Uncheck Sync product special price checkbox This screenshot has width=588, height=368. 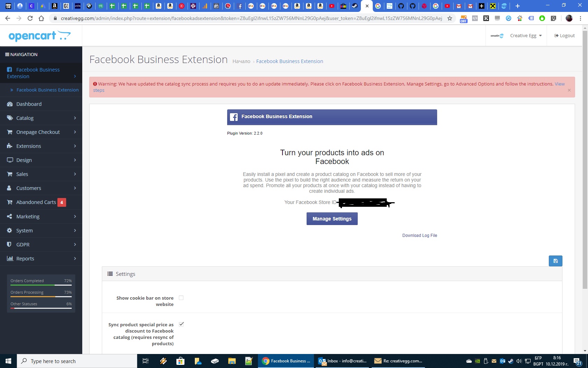coord(181,324)
